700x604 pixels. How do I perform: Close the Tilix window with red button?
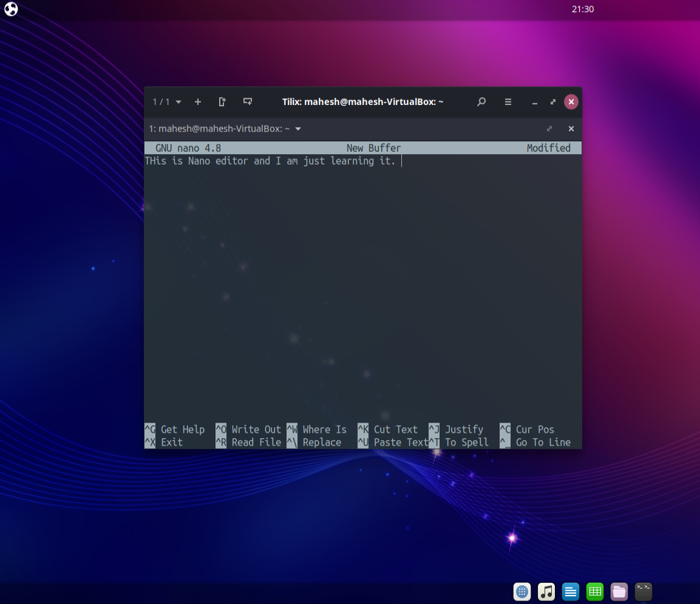(x=571, y=102)
